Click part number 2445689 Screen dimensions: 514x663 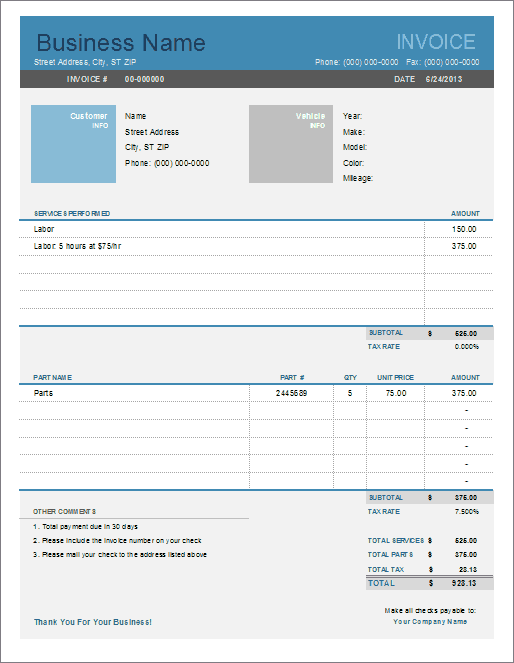[x=291, y=393]
